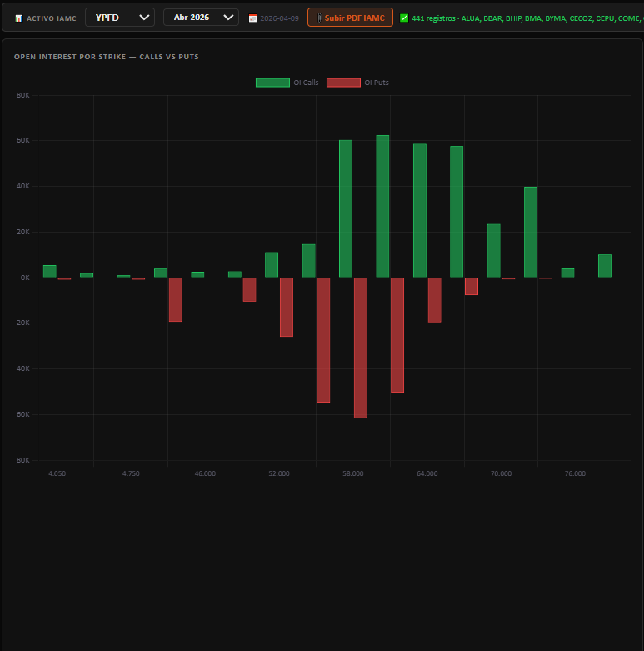Click the 70.000 x-axis strike label
This screenshot has width=644, height=651.
pos(501,473)
